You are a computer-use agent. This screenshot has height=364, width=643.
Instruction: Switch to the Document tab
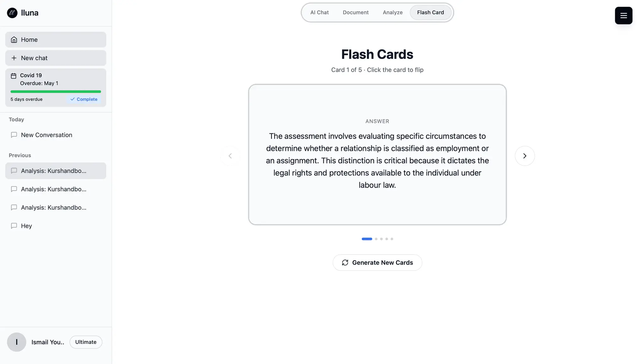tap(356, 13)
